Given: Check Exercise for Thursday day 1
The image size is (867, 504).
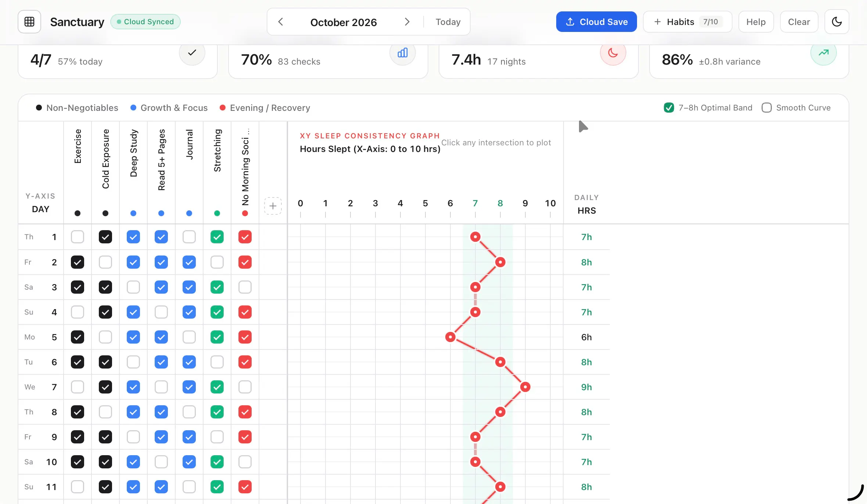Looking at the screenshot, I should click(78, 237).
